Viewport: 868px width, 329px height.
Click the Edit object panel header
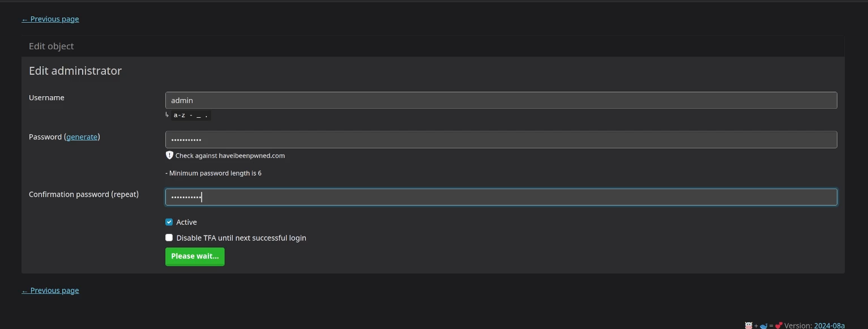coord(433,46)
